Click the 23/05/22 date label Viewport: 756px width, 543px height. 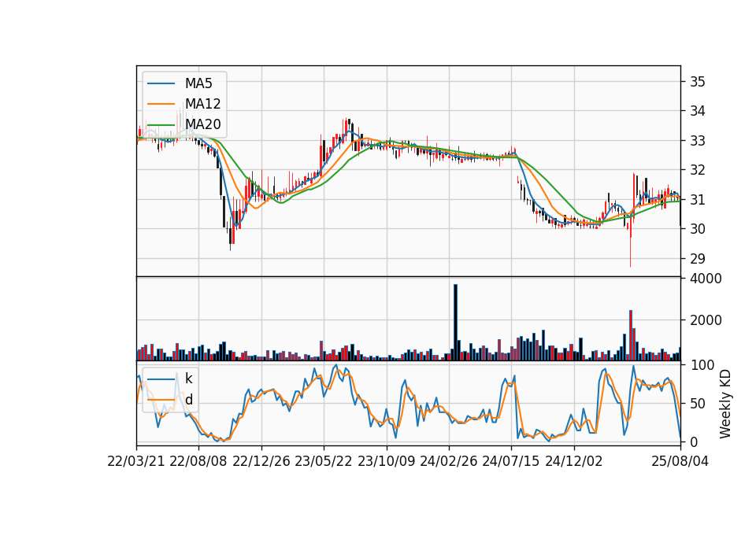(324, 461)
